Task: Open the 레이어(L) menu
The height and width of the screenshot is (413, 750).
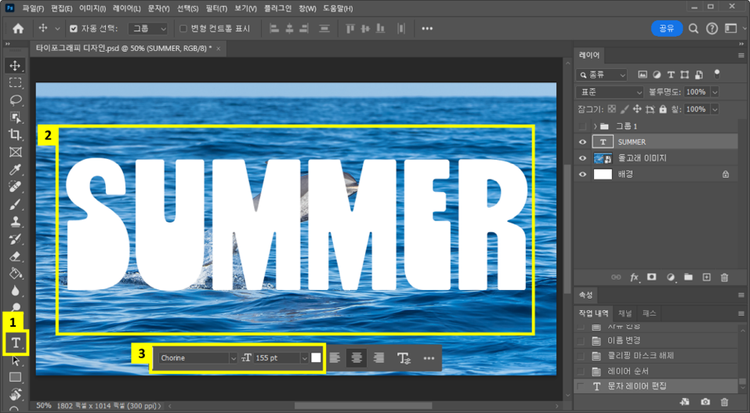Action: point(127,9)
